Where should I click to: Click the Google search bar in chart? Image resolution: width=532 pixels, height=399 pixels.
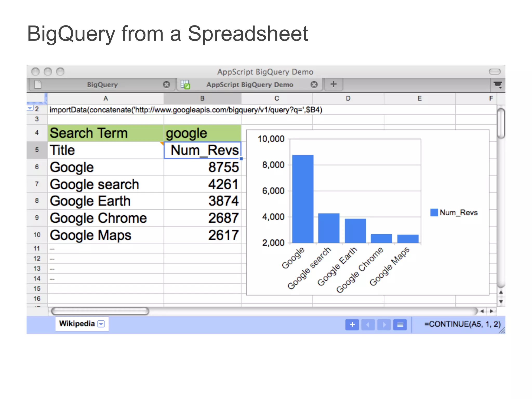tap(329, 228)
